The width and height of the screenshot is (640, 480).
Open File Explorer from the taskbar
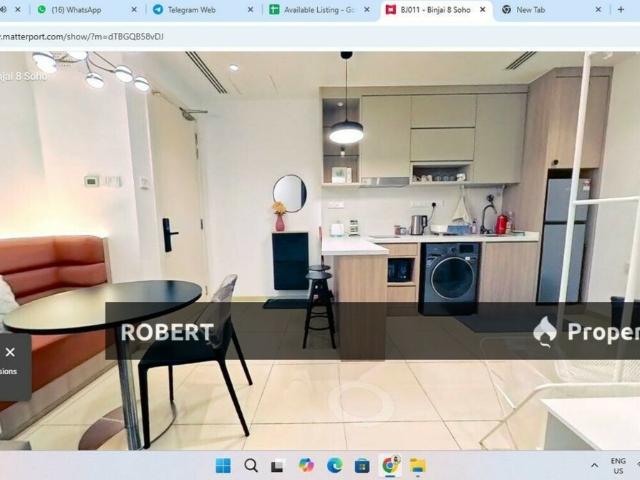click(418, 465)
